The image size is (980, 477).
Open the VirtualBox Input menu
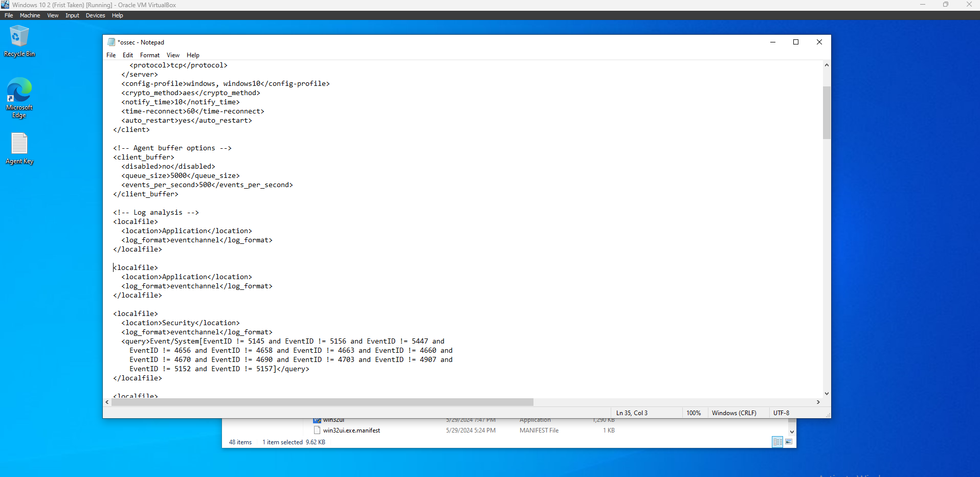tap(72, 15)
